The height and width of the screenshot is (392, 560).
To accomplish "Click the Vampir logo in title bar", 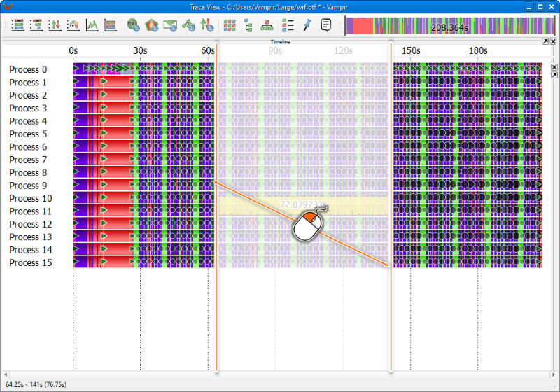I will tap(7, 6).
